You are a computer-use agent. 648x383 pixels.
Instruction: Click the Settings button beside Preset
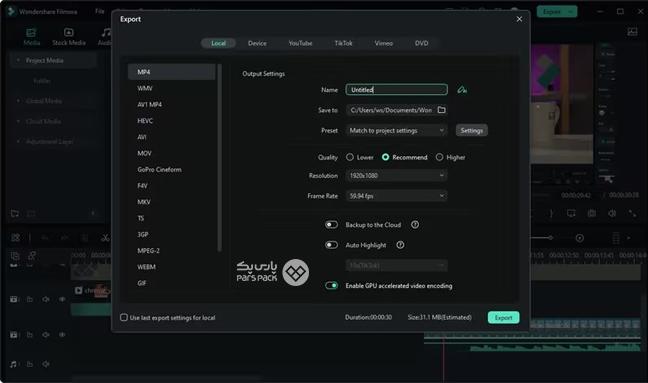(x=472, y=131)
